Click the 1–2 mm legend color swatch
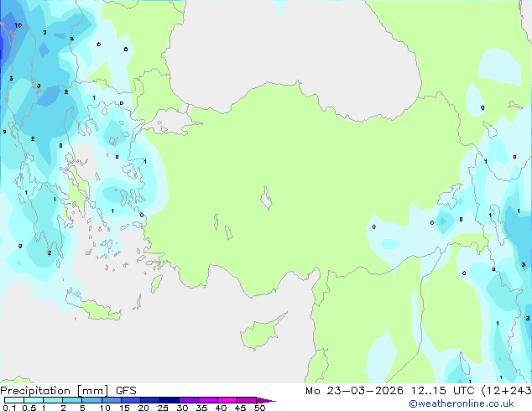 point(53,400)
